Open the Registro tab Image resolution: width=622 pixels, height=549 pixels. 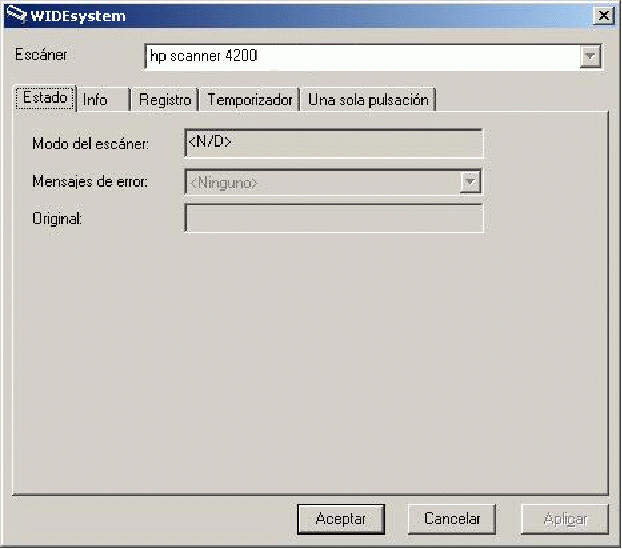pos(165,100)
